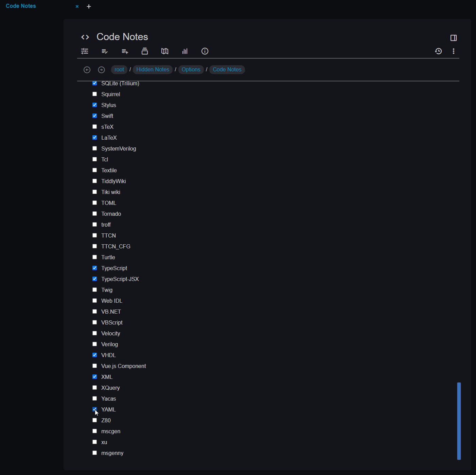This screenshot has height=475, width=476.
Task: Open the Owned Attributes ribbon icon
Action: point(105,51)
